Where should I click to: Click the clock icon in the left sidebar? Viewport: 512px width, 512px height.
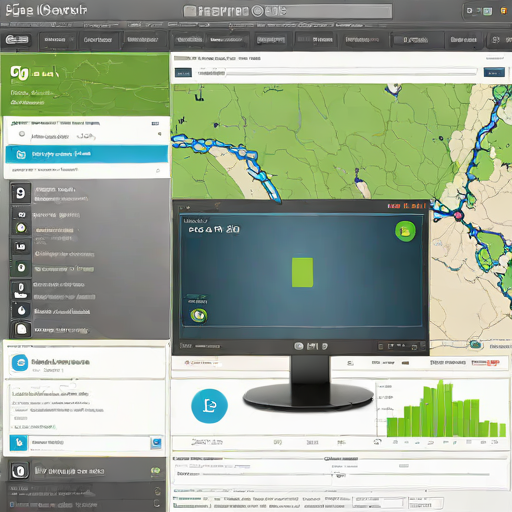21,228
